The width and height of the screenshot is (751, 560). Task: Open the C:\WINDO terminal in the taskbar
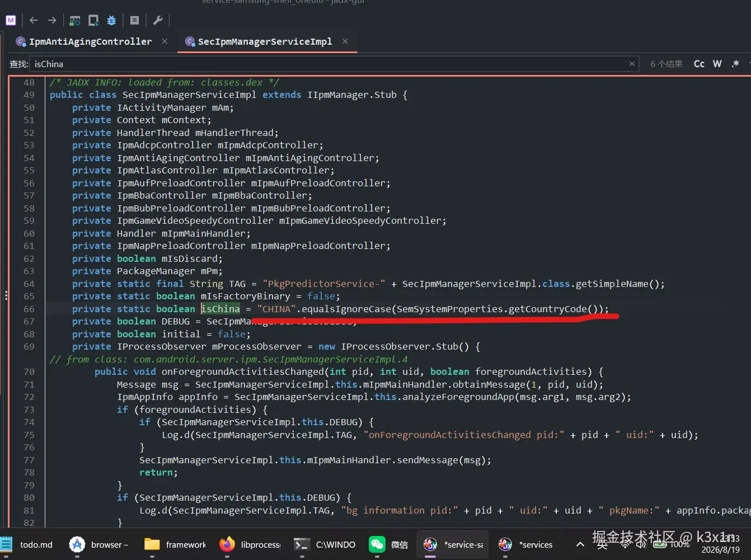pyautogui.click(x=325, y=544)
